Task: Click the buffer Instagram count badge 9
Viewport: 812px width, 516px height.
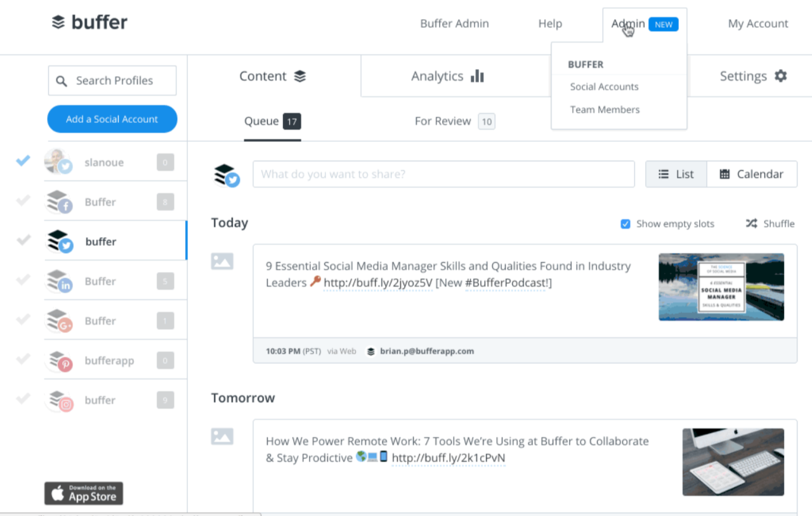Action: [165, 400]
